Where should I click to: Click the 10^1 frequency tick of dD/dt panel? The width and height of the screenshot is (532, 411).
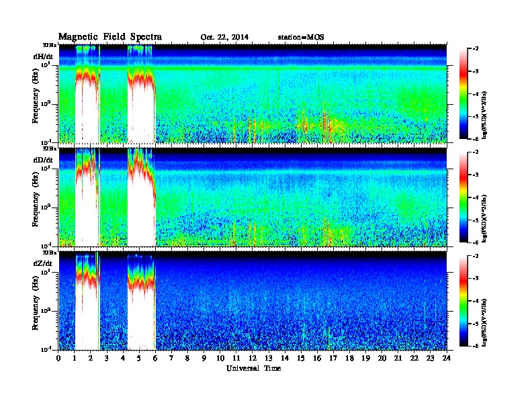[46, 168]
